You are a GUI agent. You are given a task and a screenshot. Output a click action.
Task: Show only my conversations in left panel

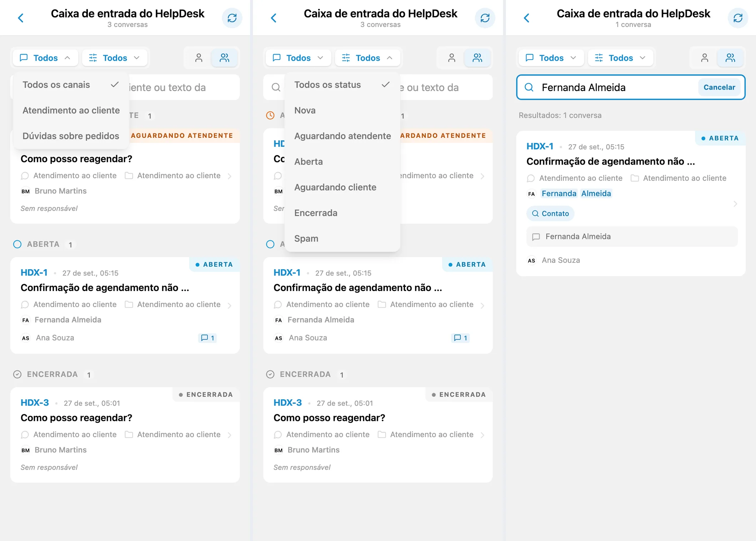(x=199, y=58)
